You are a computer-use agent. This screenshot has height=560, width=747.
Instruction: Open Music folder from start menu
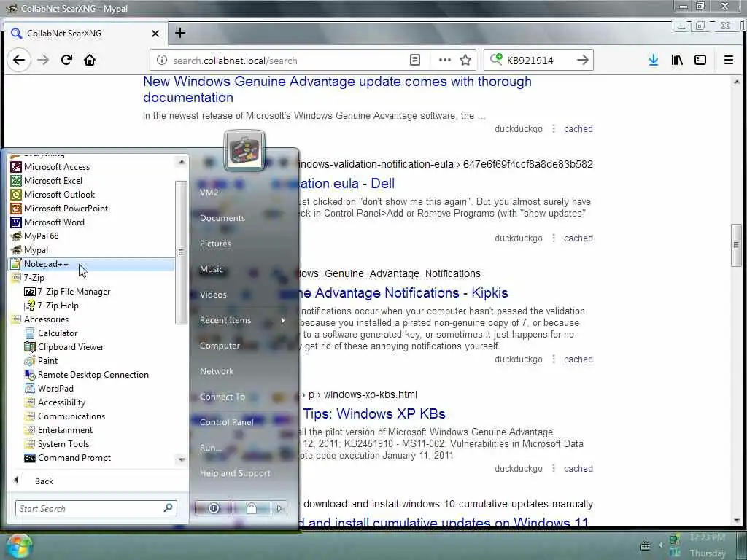tap(211, 269)
